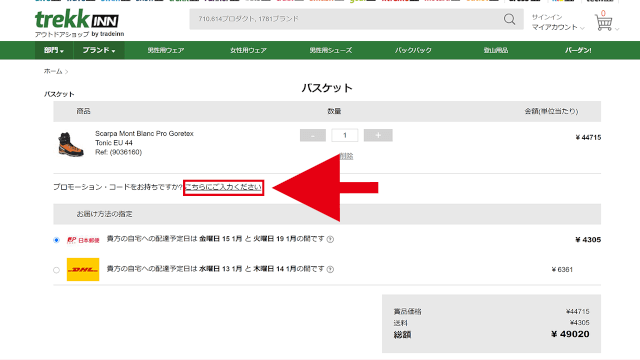This screenshot has height=360, width=640.
Task: Expand the ブランド dropdown menu
Action: click(x=99, y=50)
